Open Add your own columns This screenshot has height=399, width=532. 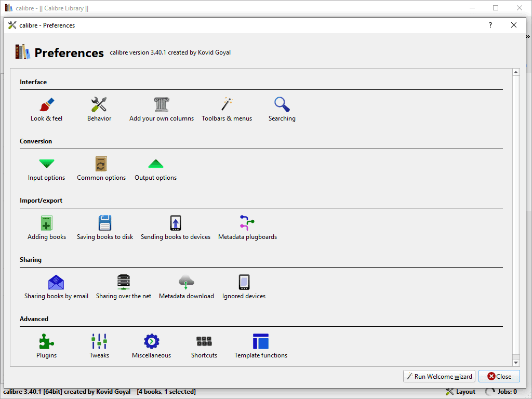pyautogui.click(x=162, y=109)
